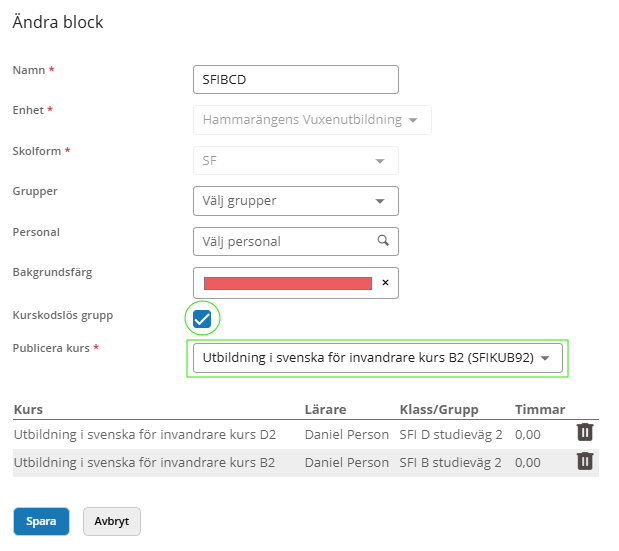This screenshot has height=551, width=619.
Task: Open the Skolform dropdown
Action: [295, 160]
